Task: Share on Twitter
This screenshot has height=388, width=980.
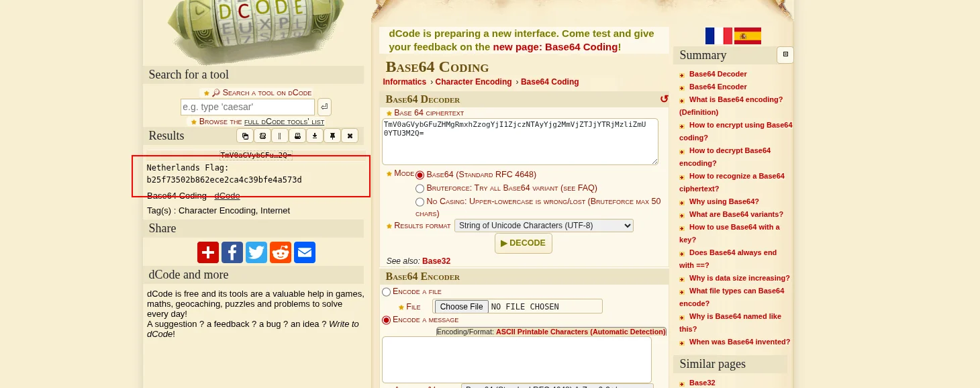Action: 256,252
